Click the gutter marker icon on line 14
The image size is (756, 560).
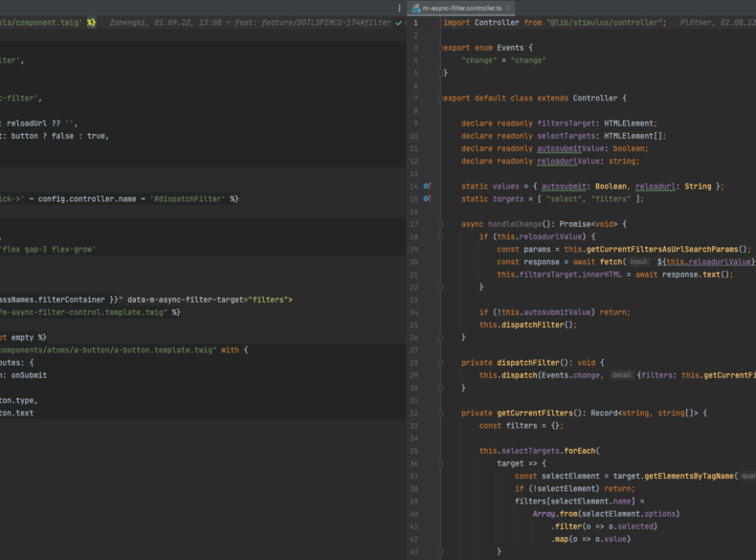[427, 186]
